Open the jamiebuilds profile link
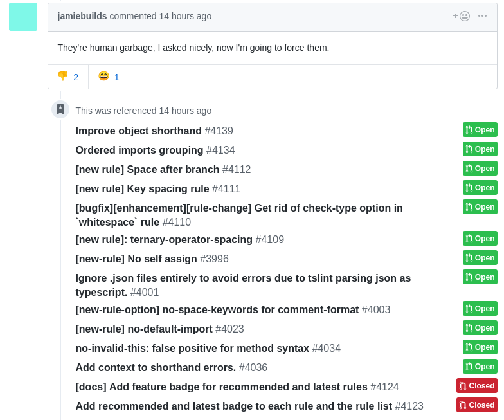Viewport: 504px width, 420px height. pos(82,16)
